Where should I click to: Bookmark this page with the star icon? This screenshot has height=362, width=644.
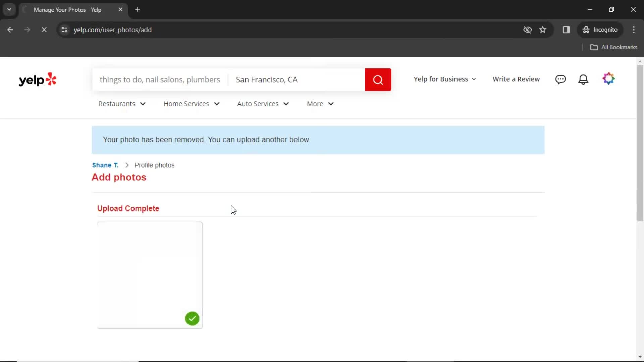point(543,30)
